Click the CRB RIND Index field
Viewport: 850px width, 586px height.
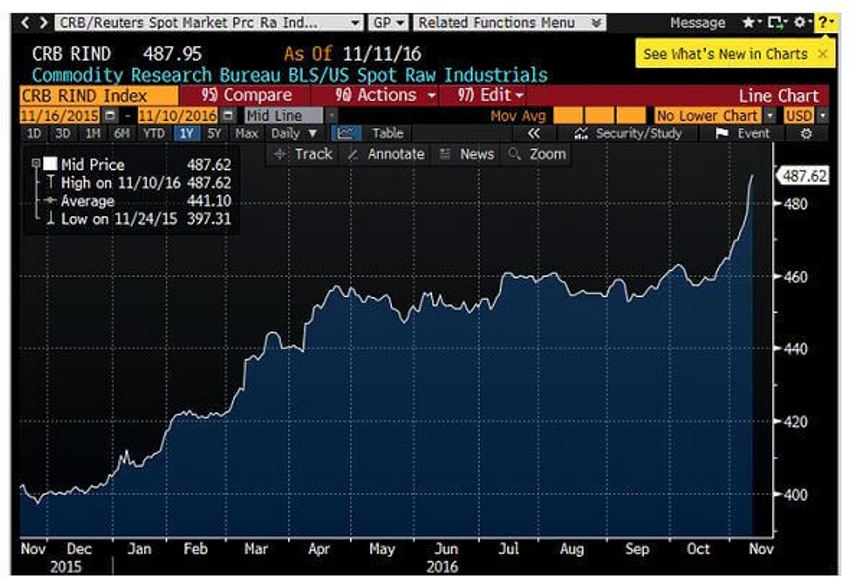point(99,96)
